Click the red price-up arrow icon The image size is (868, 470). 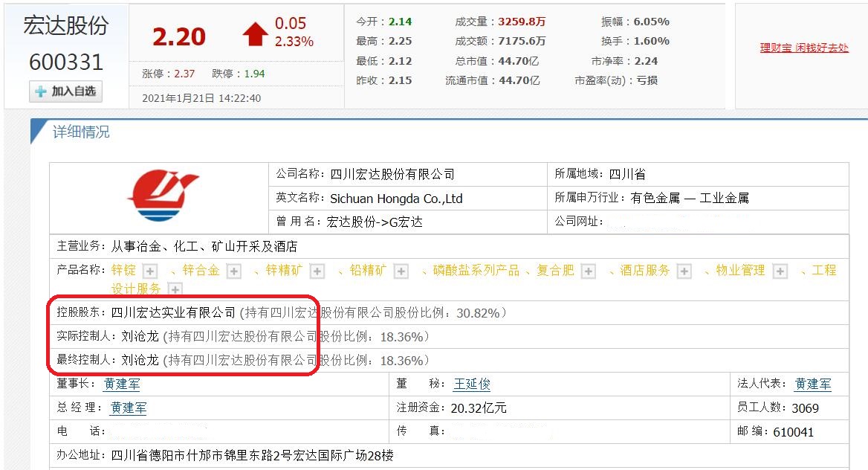pyautogui.click(x=255, y=33)
